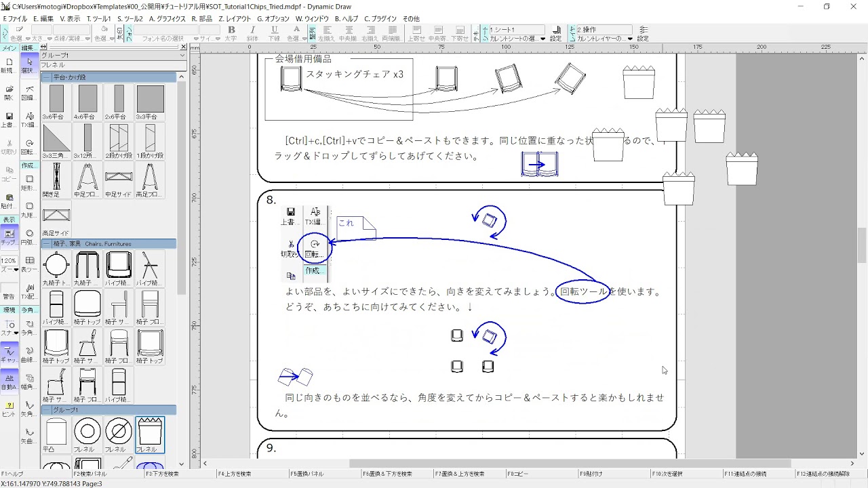
Task: Select the 表ツール table tool
Action: click(x=29, y=264)
